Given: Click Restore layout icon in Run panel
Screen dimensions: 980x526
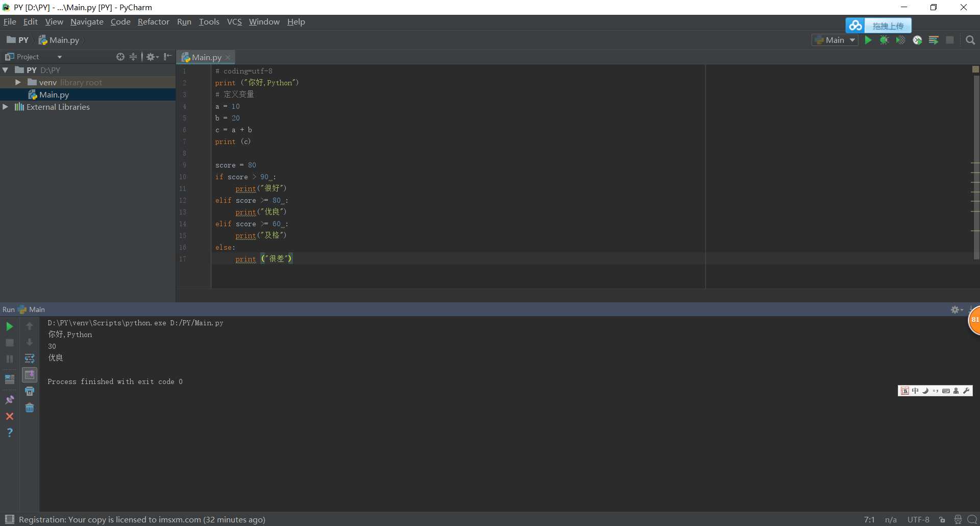Looking at the screenshot, I should (x=9, y=379).
